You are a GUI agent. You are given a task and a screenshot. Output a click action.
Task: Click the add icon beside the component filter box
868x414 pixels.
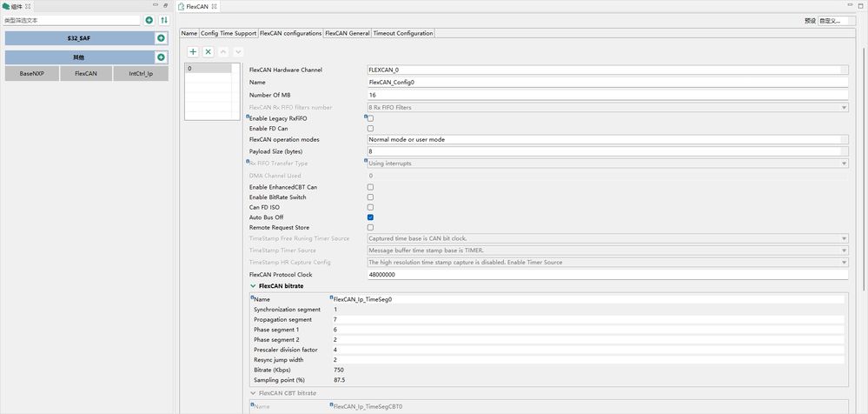(149, 20)
